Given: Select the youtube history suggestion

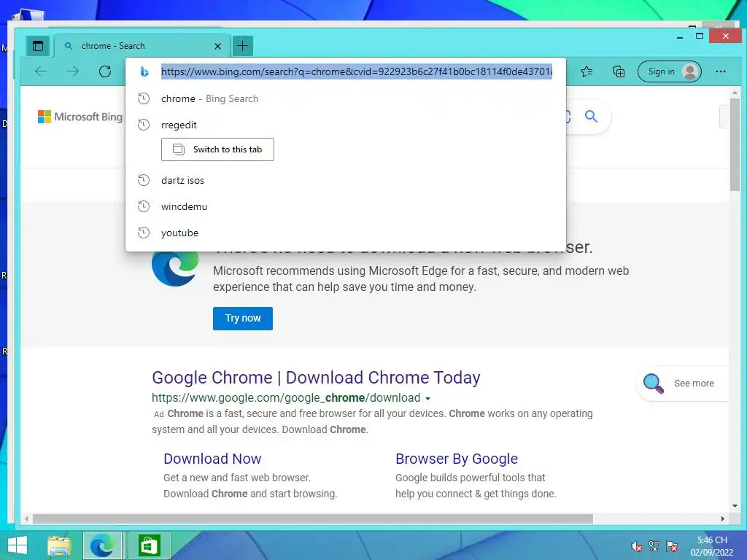Looking at the screenshot, I should pyautogui.click(x=345, y=233).
